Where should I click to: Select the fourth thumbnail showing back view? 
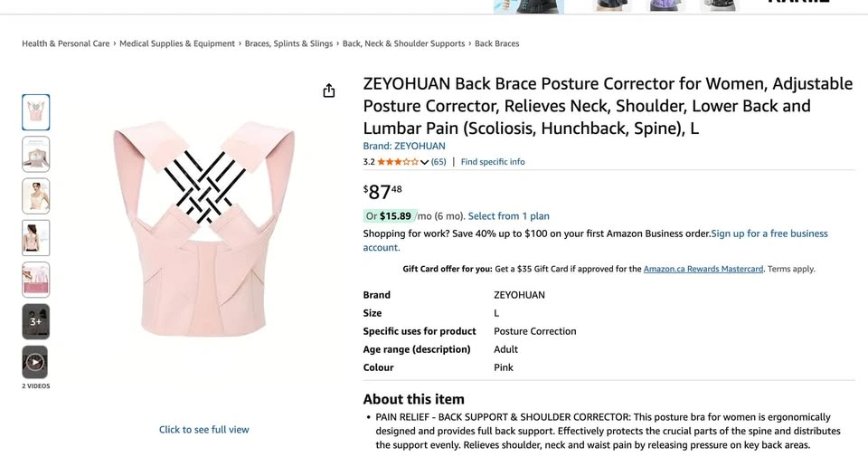click(35, 238)
